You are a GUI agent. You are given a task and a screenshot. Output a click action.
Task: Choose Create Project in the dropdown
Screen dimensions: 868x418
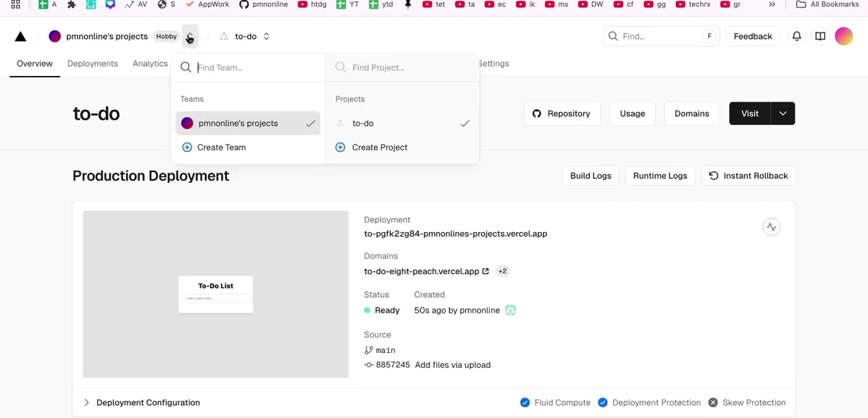[402, 147]
